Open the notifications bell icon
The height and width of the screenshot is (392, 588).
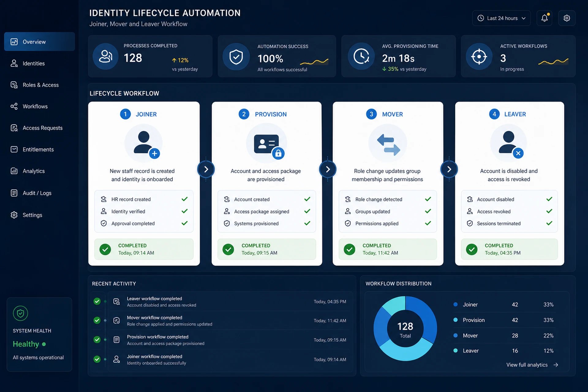[544, 18]
